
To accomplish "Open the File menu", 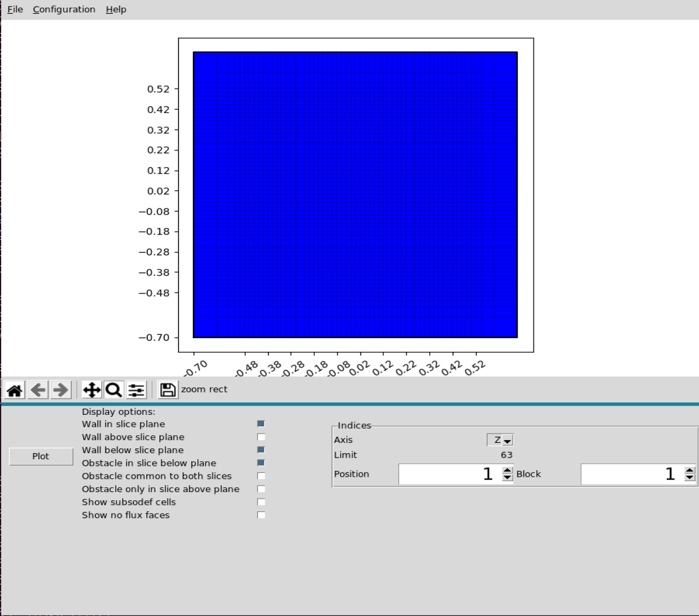I will [15, 9].
